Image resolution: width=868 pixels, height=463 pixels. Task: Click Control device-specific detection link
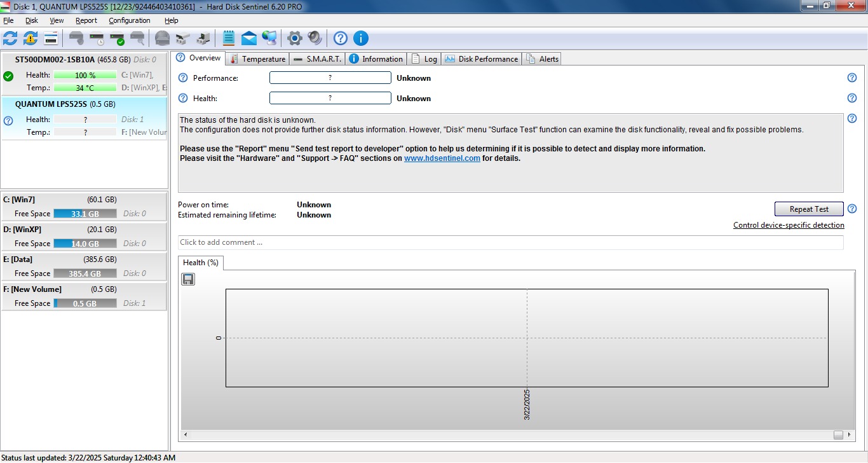pyautogui.click(x=789, y=225)
